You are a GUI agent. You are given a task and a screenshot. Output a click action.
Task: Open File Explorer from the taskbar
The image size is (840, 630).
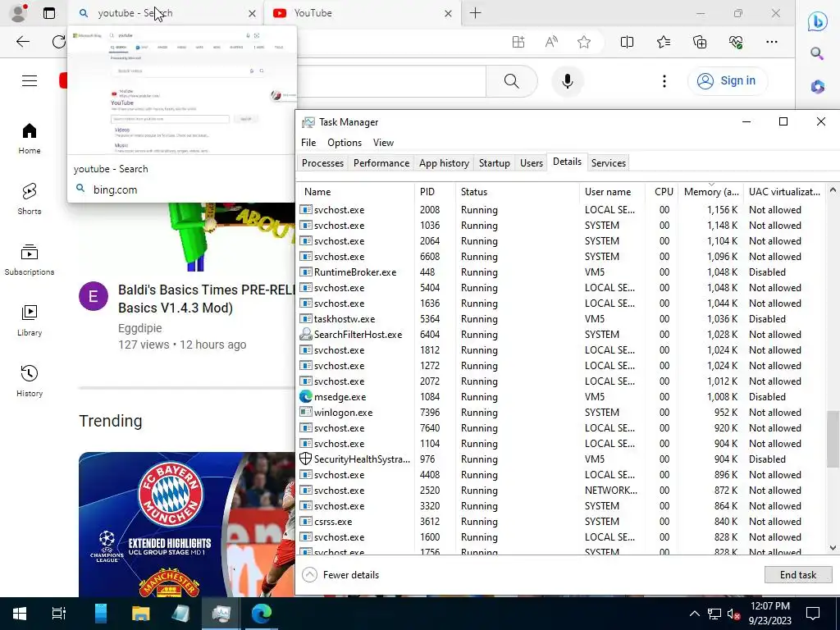(x=140, y=614)
